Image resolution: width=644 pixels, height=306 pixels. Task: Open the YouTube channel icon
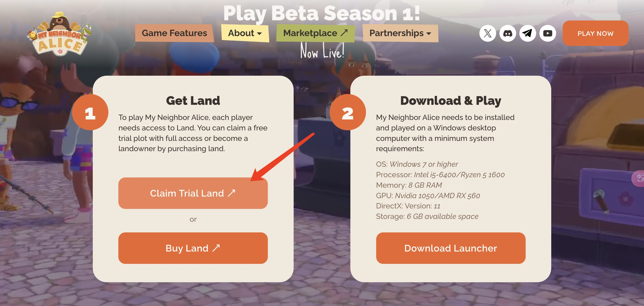coord(548,33)
